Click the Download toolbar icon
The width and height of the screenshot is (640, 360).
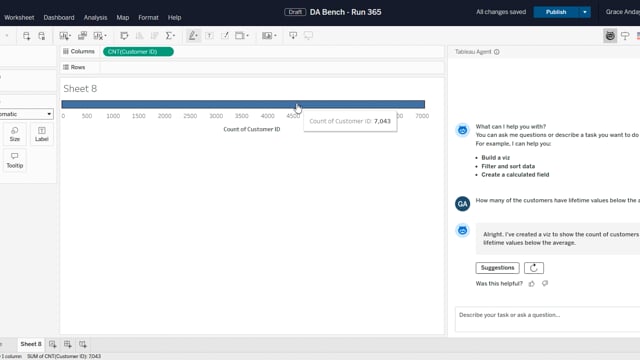[293, 36]
